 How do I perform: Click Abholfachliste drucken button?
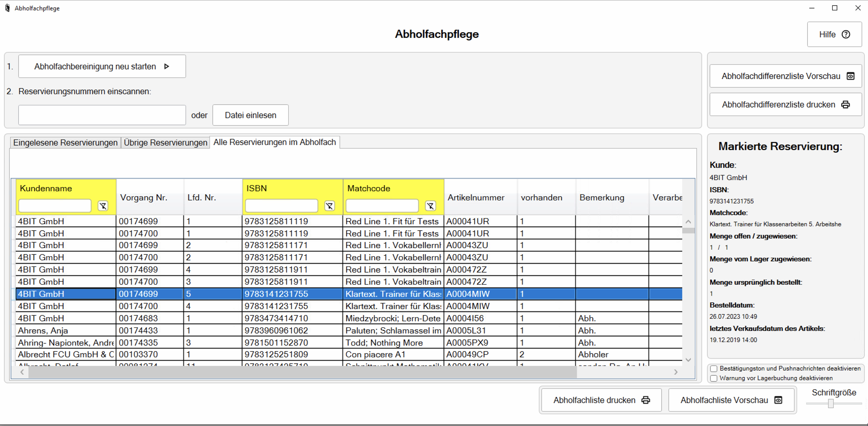point(601,400)
